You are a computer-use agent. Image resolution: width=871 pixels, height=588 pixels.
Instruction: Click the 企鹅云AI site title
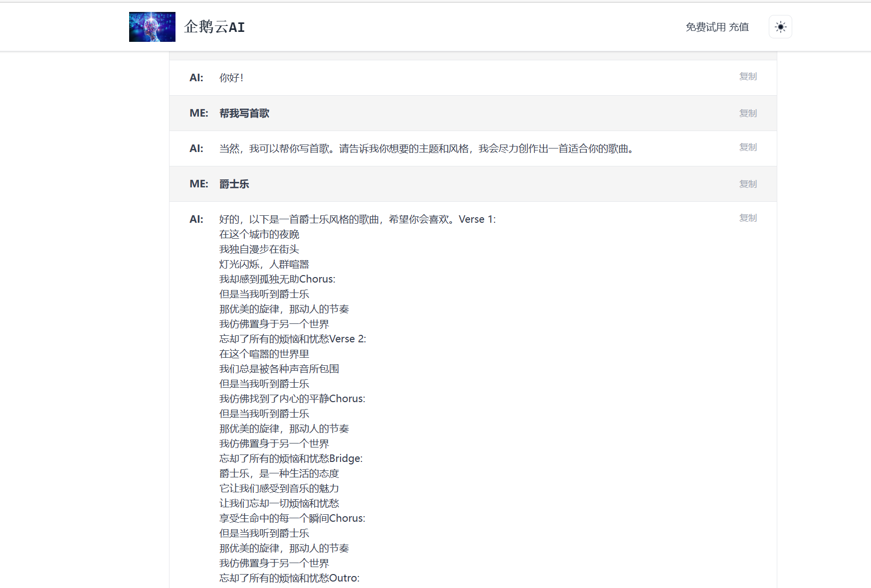214,27
